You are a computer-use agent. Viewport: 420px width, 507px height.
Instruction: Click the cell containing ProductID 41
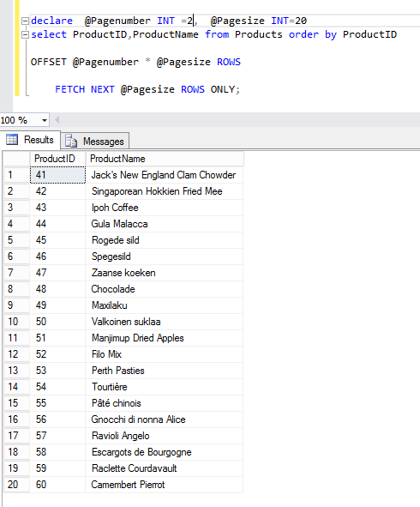tap(57, 175)
